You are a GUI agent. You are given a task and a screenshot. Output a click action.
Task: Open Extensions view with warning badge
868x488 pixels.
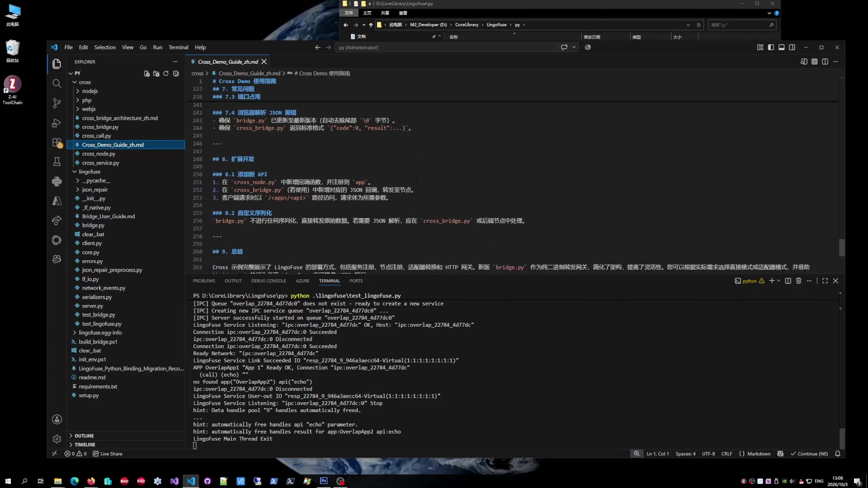click(57, 143)
